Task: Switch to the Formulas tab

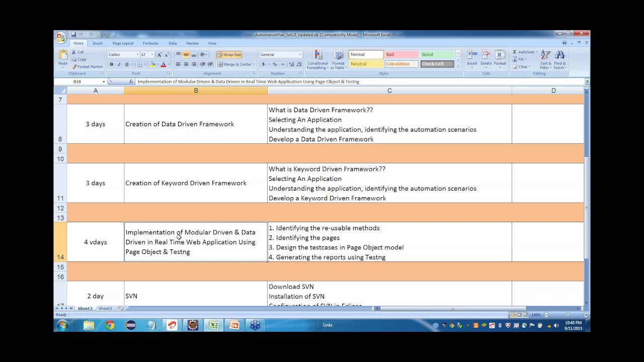Action: (x=150, y=43)
